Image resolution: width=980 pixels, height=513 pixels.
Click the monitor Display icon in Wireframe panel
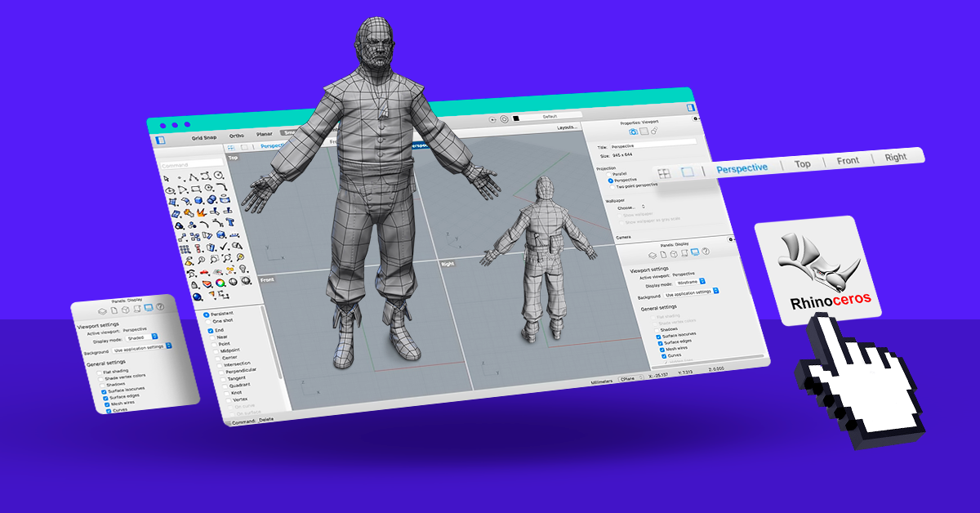[x=695, y=252]
